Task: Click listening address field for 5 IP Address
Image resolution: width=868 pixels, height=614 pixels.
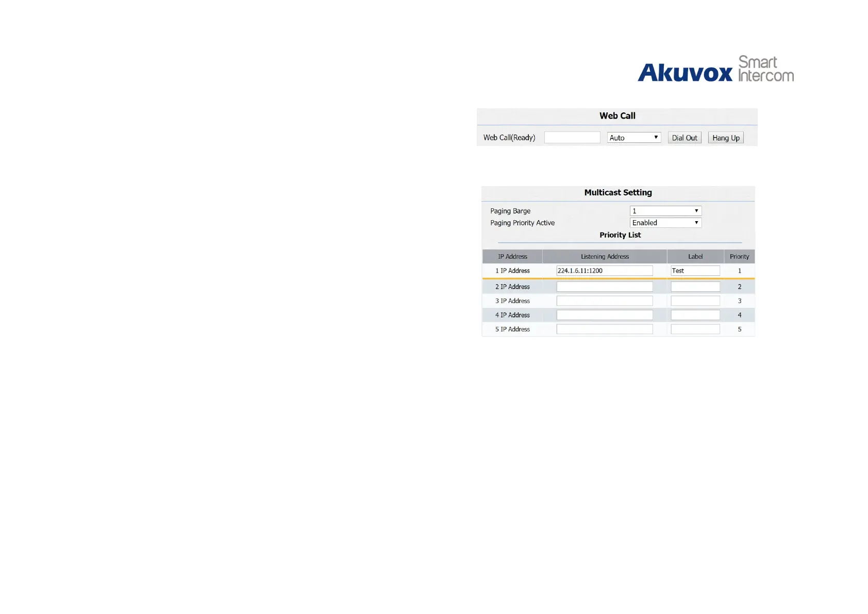Action: (x=605, y=329)
